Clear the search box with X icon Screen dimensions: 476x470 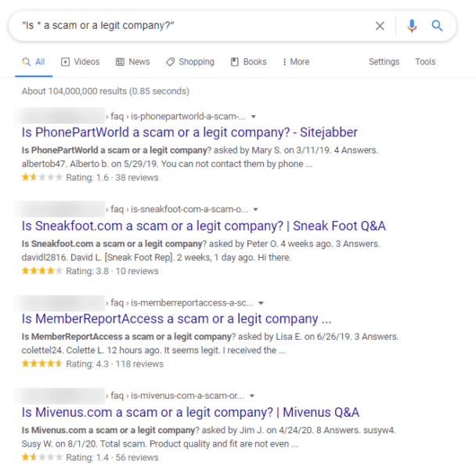pyautogui.click(x=380, y=26)
